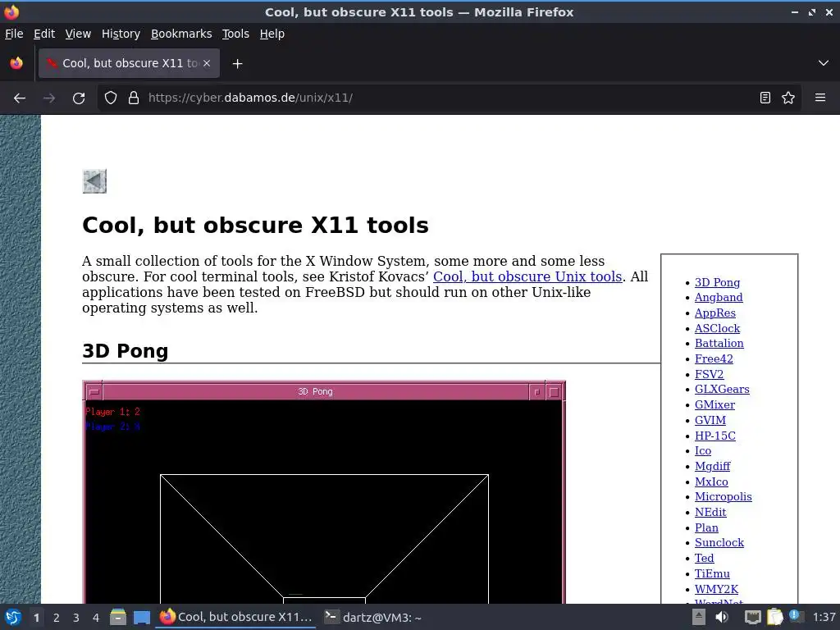
Task: Open the Help menu
Action: 272,34
